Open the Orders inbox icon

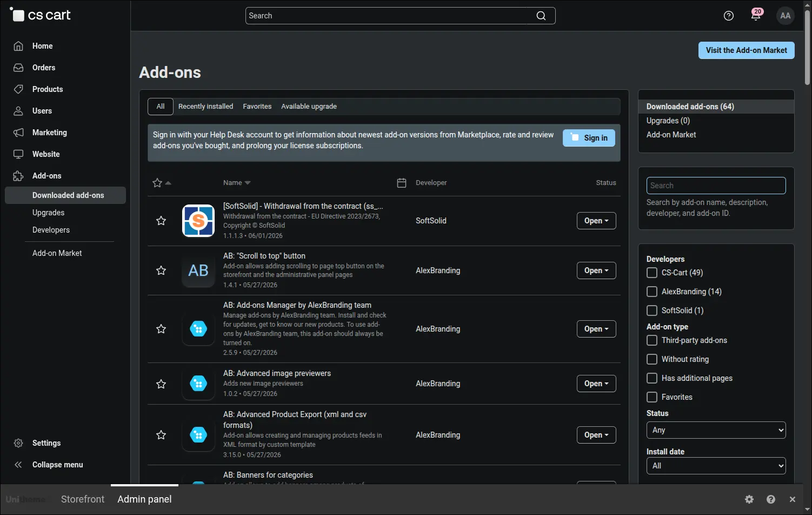(x=18, y=68)
